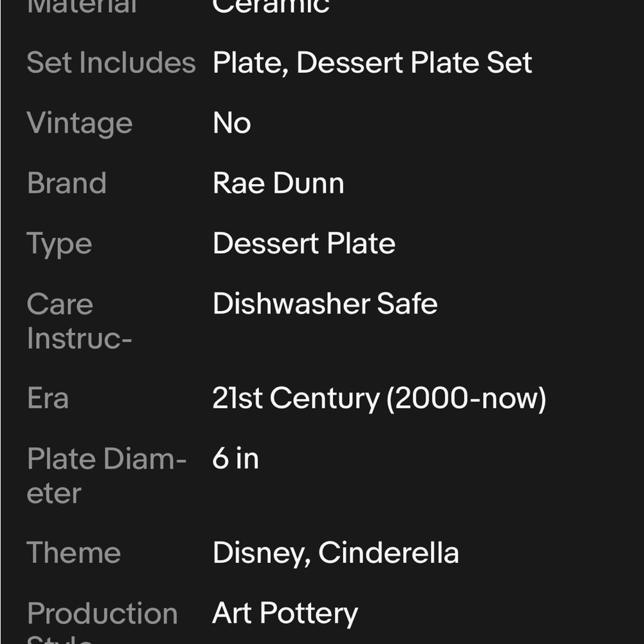
Task: Click the 'Disney, Cinderella' theme value
Action: (336, 553)
